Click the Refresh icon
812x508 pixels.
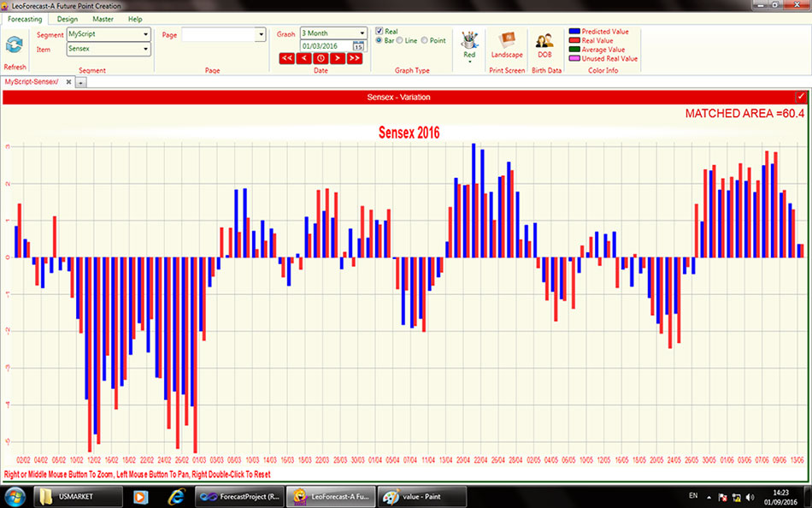click(14, 45)
